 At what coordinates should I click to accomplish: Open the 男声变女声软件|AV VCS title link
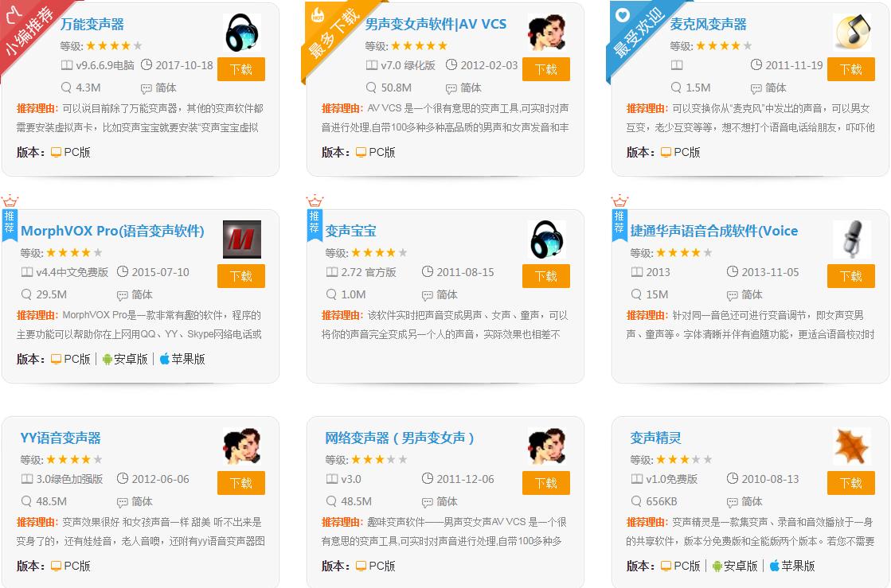pos(436,25)
